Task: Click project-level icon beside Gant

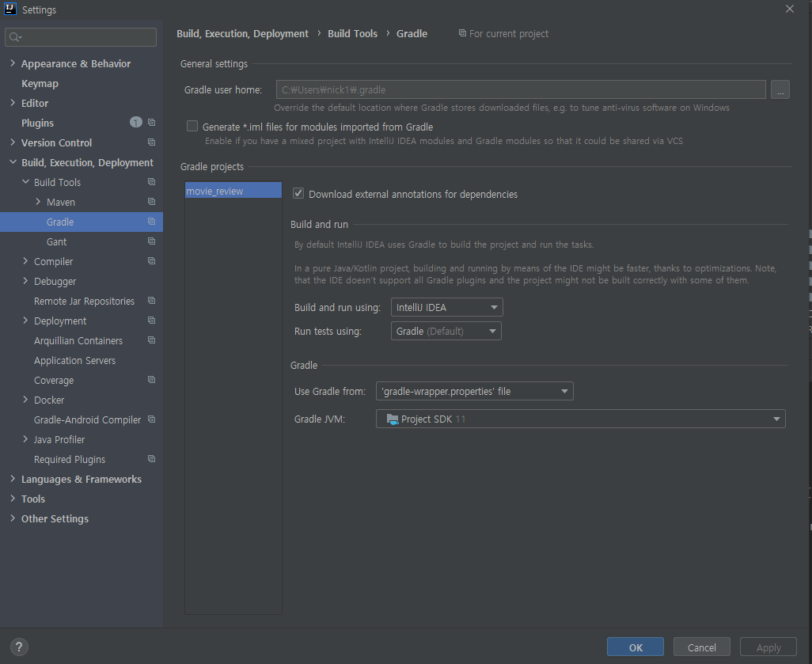Action: pyautogui.click(x=151, y=241)
